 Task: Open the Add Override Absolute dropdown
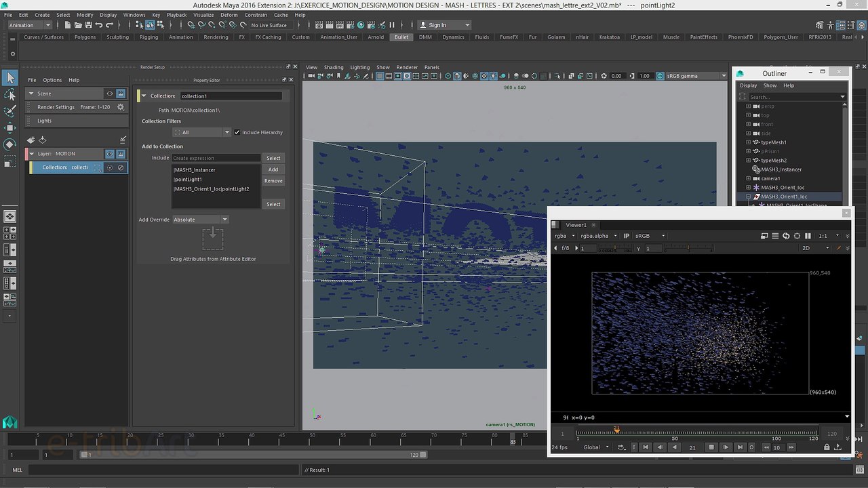201,220
